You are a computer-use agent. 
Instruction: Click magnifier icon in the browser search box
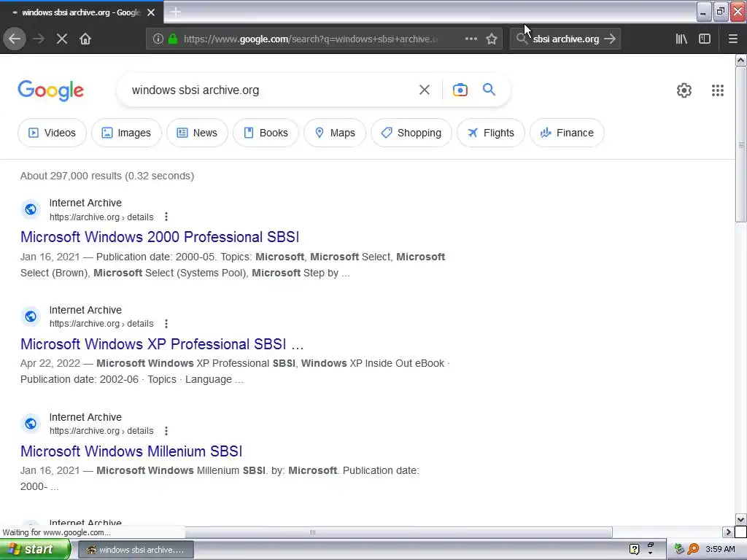(x=522, y=39)
